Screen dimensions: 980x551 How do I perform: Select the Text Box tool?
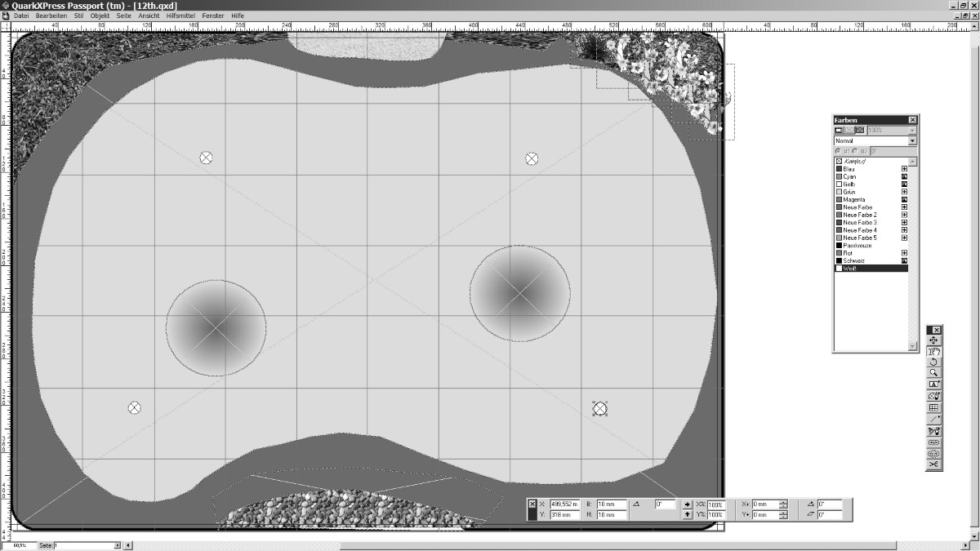pos(933,384)
